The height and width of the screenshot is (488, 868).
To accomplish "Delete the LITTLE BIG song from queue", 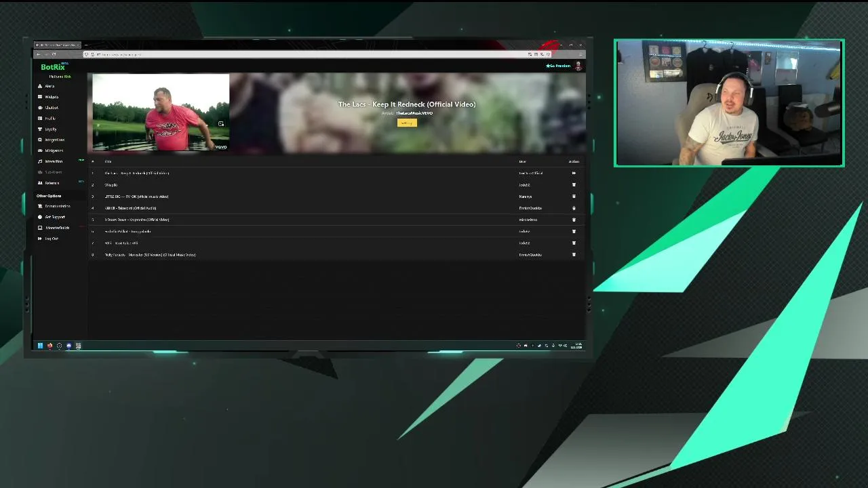I will click(x=574, y=197).
